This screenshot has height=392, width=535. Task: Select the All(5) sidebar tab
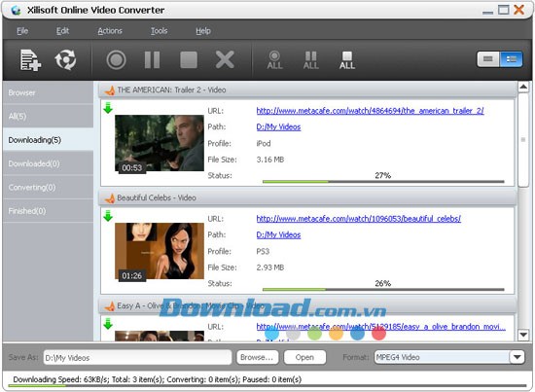48,117
